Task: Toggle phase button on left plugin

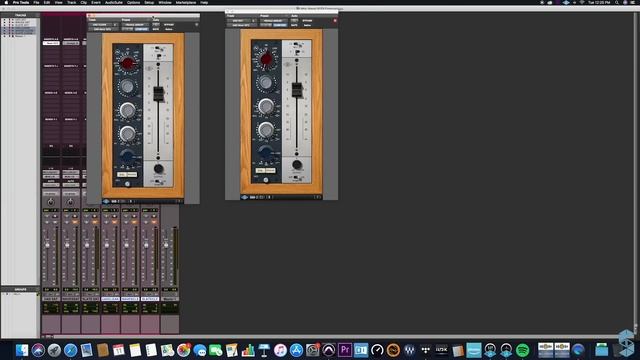Action: [132, 175]
